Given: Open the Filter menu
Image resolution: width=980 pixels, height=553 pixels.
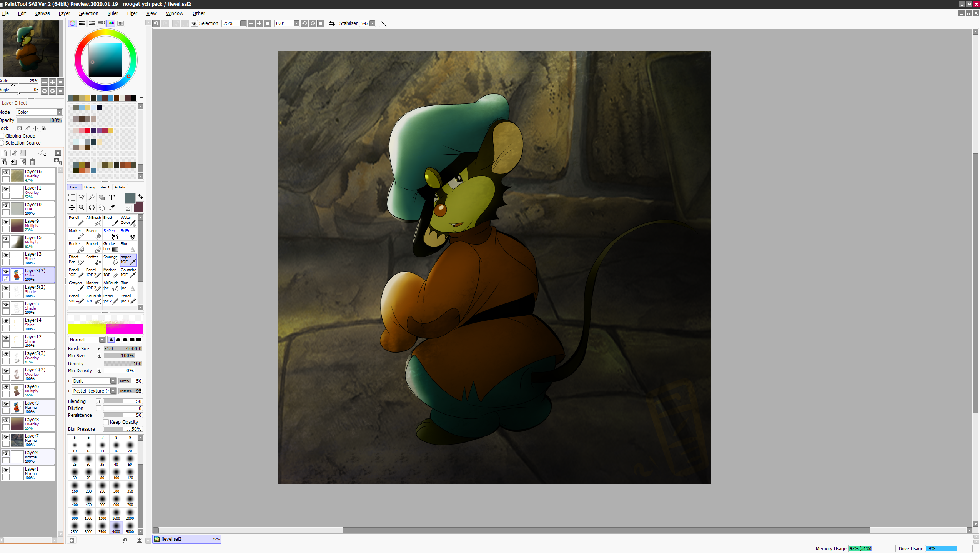Looking at the screenshot, I should pos(132,13).
